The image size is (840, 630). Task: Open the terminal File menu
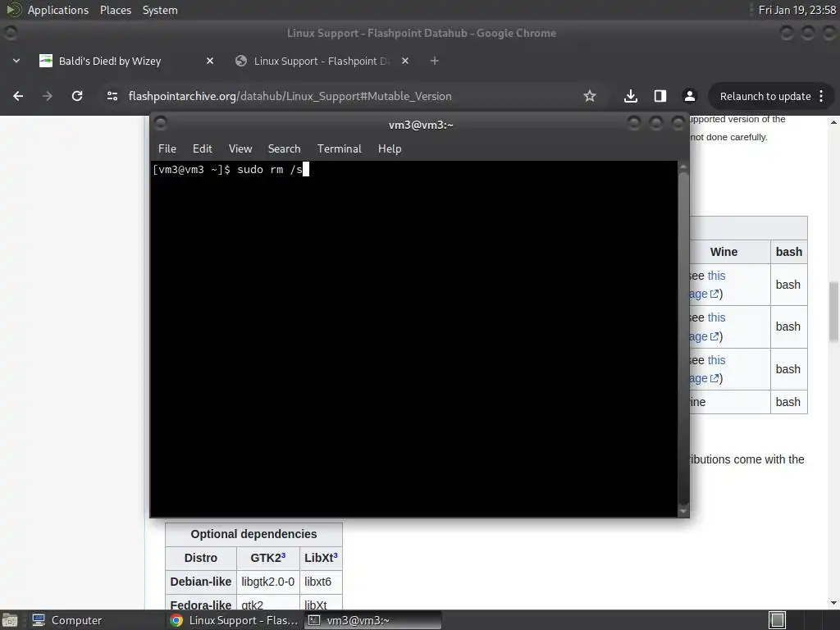167,148
